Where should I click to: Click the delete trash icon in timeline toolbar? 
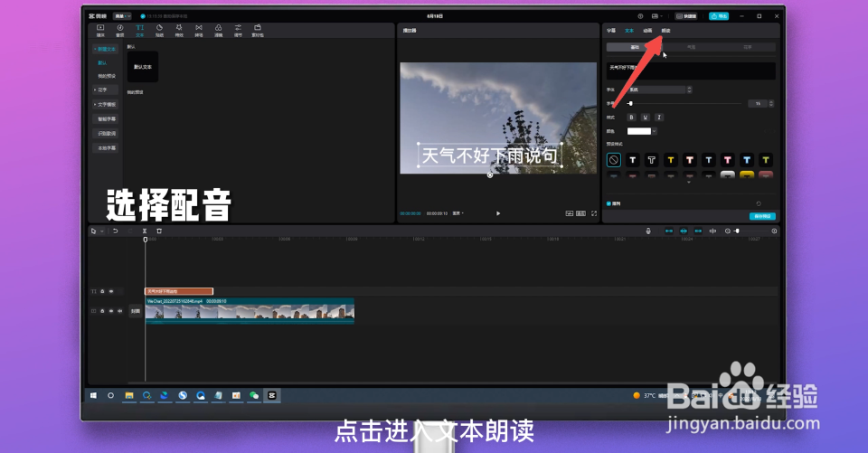click(x=159, y=231)
